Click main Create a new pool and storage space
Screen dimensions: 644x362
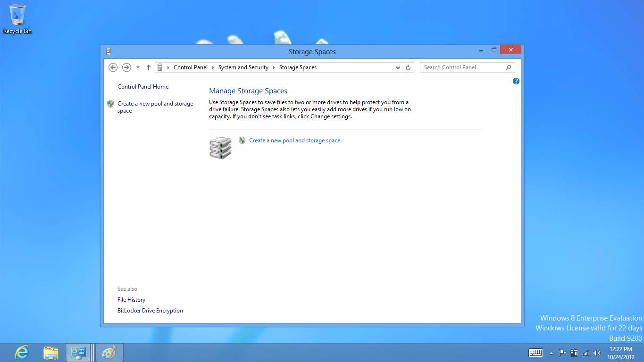pyautogui.click(x=294, y=140)
